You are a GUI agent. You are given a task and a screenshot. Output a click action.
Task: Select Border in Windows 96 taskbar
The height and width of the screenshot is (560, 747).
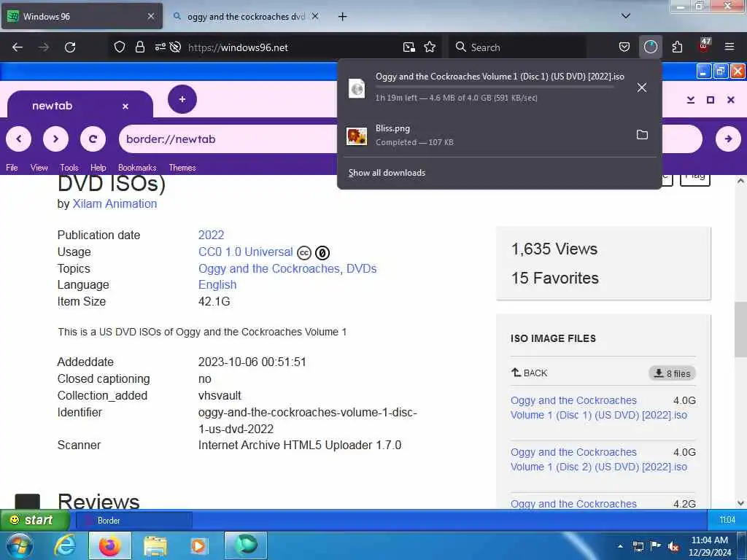[135, 521]
